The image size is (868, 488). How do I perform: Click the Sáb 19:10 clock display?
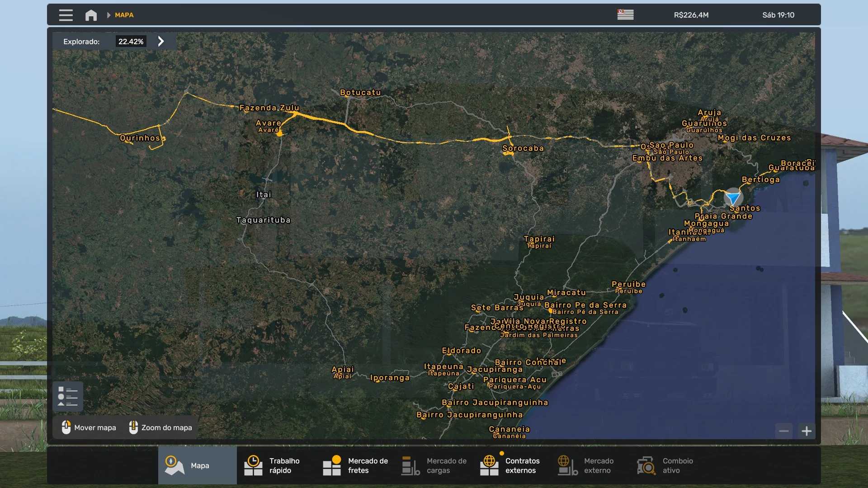(x=778, y=15)
